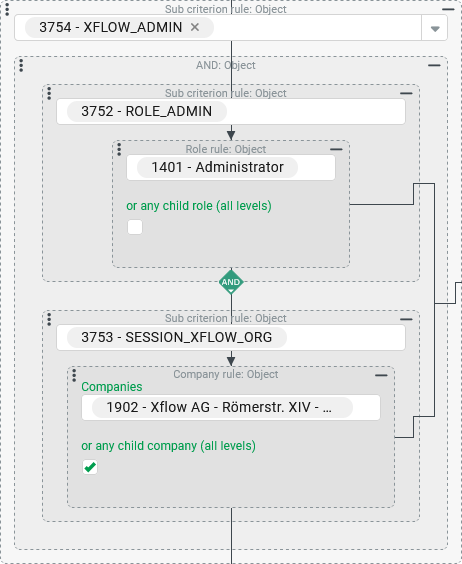The width and height of the screenshot is (462, 564).
Task: Collapse the SESSION_XFLOW_ORG sub criterion block
Action: pos(406,319)
